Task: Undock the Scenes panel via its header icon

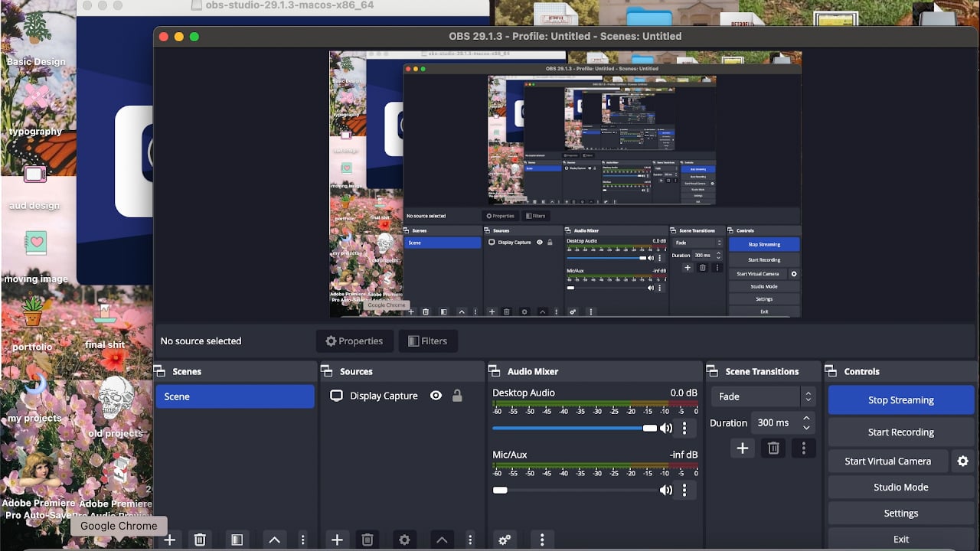Action: (160, 371)
